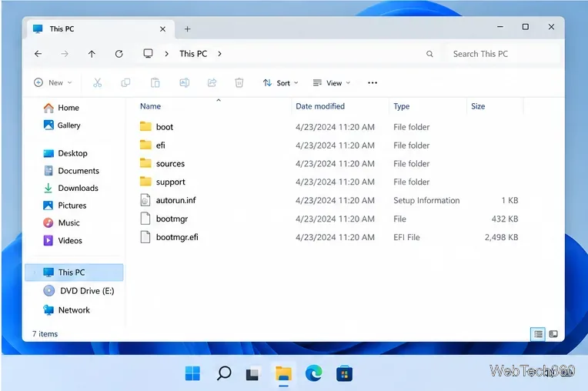Click File Explorer on taskbar
This screenshot has width=588, height=391.
(x=283, y=374)
